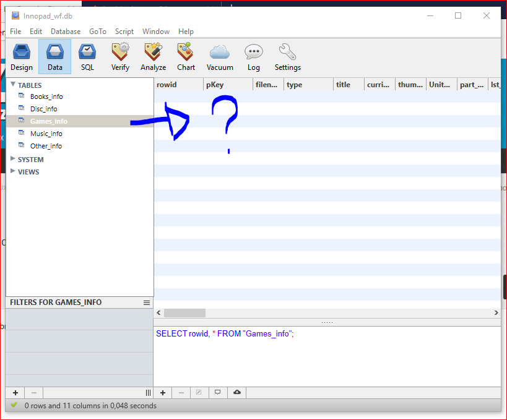Expand the VIEWS section
Image resolution: width=507 pixels, height=420 pixels.
coord(13,171)
